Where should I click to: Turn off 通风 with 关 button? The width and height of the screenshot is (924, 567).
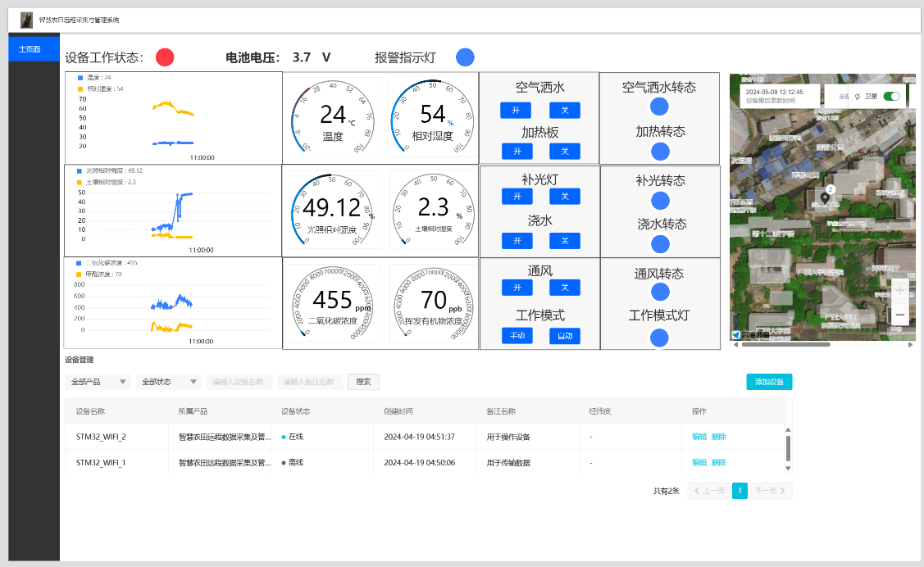pos(565,288)
